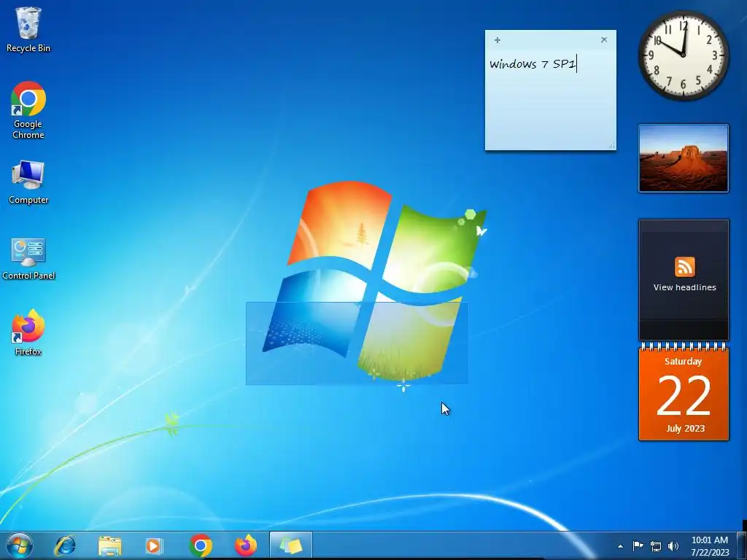Launch Firefox from the taskbar
Screen dimensions: 747x560
(246, 545)
